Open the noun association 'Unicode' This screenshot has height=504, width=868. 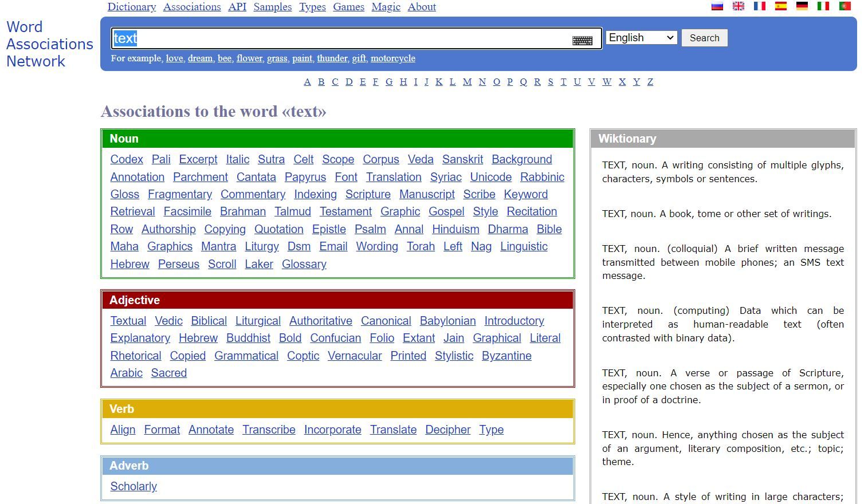(x=491, y=177)
